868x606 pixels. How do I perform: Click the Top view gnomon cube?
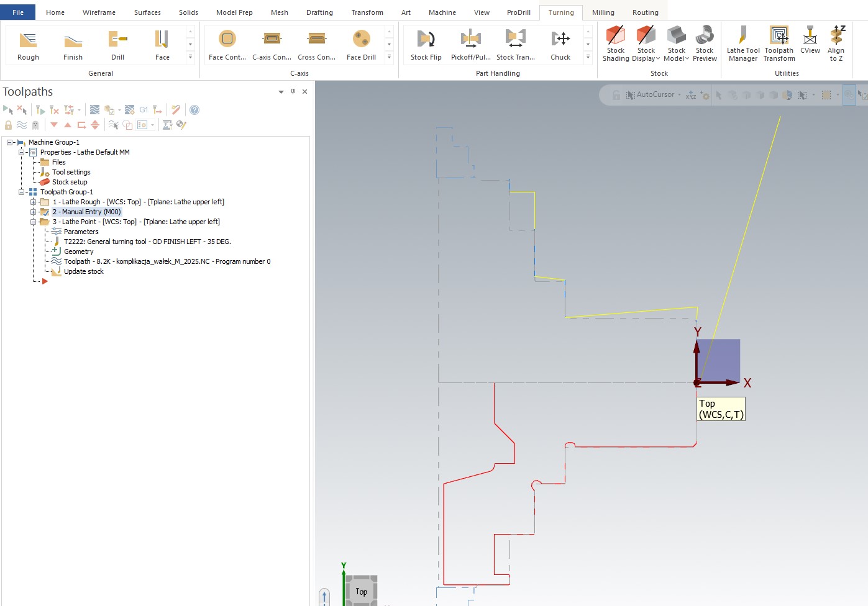point(361,590)
